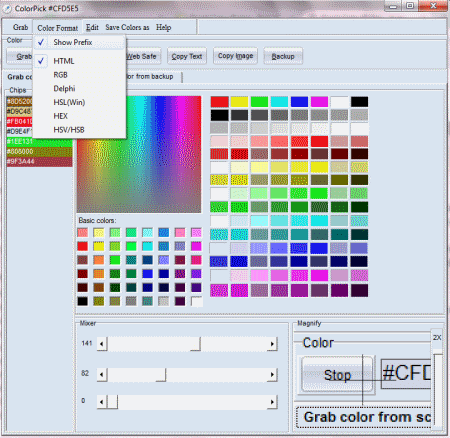The height and width of the screenshot is (438, 450).
Task: Pick the black swatch in the Basic colors bottom row
Action: point(82,301)
